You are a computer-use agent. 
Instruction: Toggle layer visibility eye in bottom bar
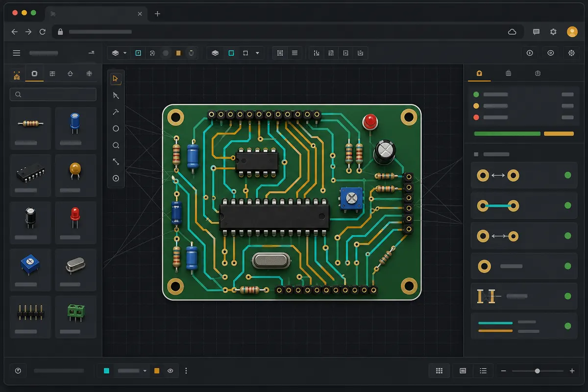click(171, 371)
